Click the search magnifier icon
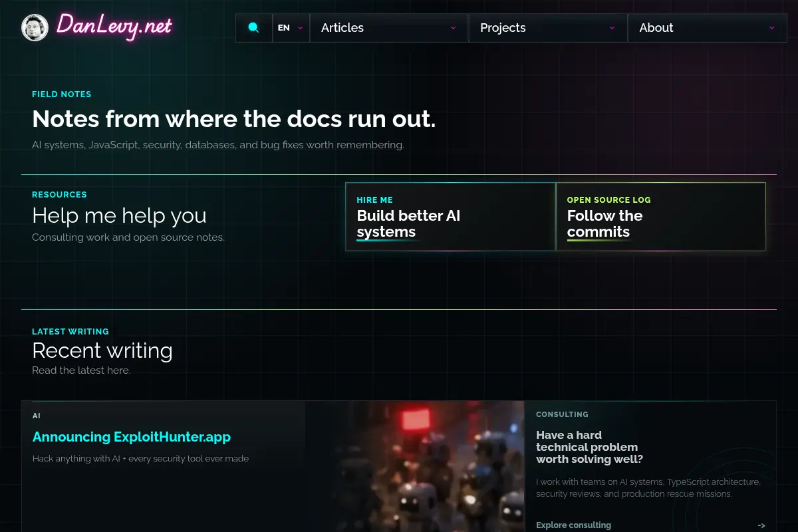798x532 pixels. click(x=253, y=28)
